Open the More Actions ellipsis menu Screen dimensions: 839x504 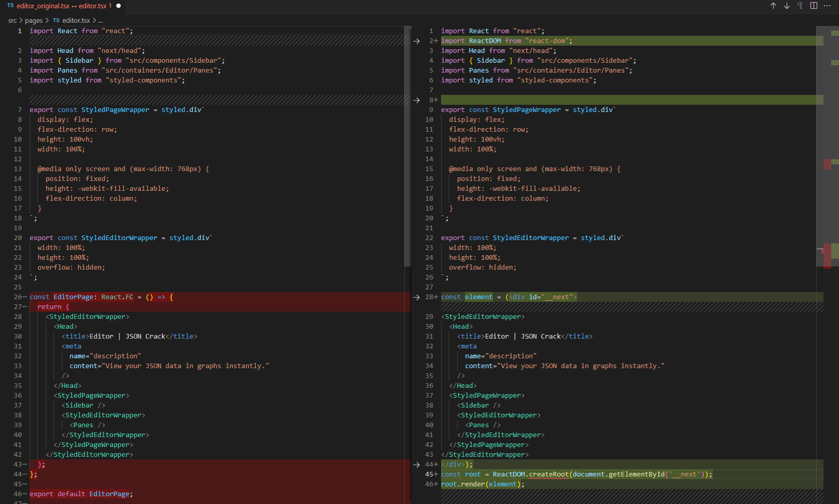coord(827,6)
